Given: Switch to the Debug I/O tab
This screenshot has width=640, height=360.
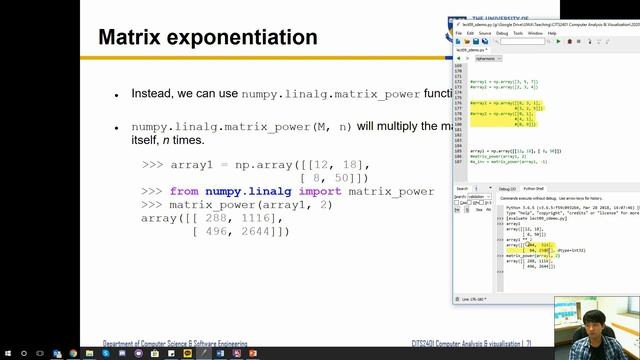Looking at the screenshot, I should pyautogui.click(x=507, y=189).
